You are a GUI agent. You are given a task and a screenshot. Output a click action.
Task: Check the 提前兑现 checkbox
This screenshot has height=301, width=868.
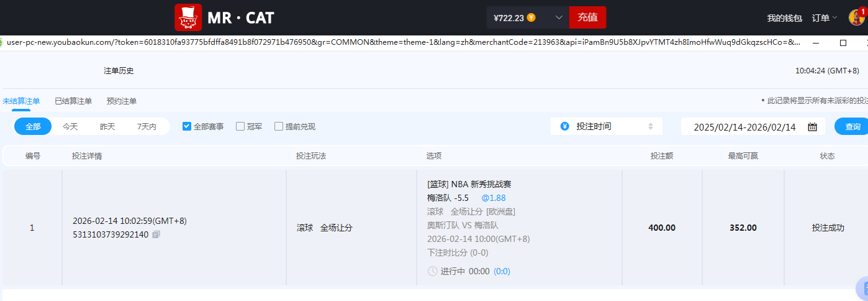[279, 126]
